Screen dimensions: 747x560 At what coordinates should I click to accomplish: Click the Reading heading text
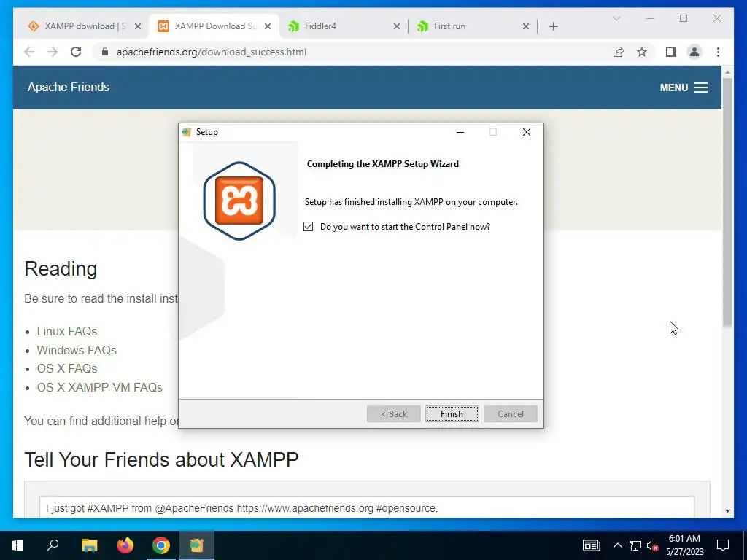tap(61, 268)
